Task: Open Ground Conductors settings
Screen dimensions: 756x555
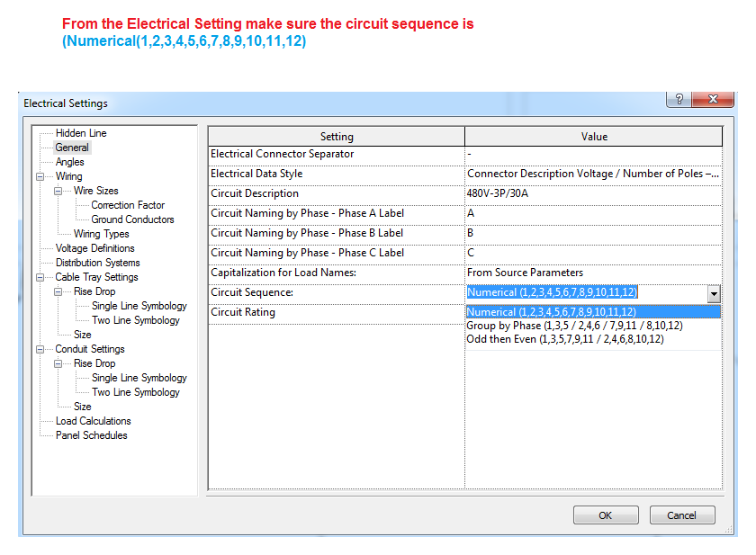Action: pos(132,219)
